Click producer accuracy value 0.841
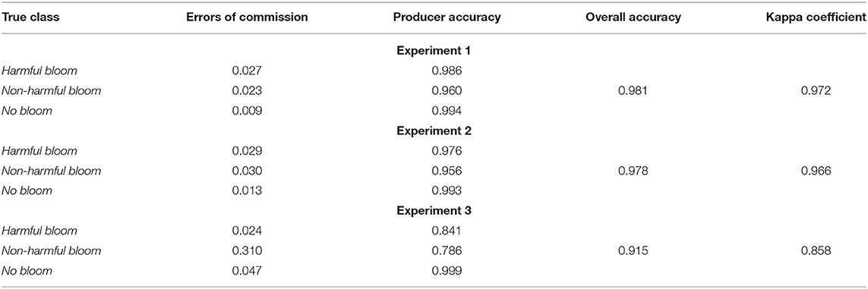The width and height of the screenshot is (868, 289). 447,231
